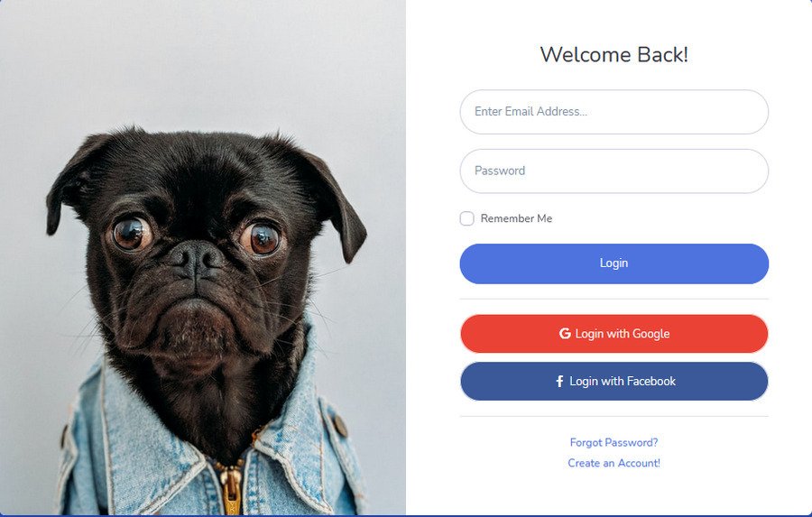Click the Facebook f logo icon
This screenshot has width=812, height=517.
559,382
